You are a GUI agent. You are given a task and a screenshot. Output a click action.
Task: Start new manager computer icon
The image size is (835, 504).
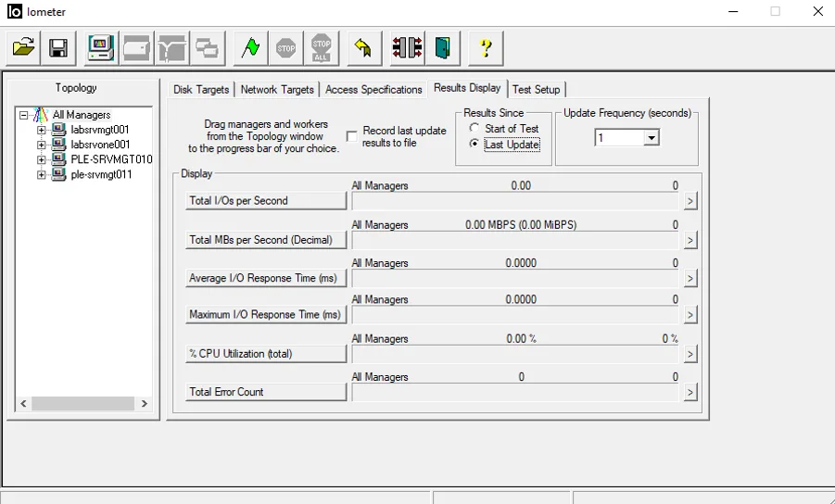[101, 48]
